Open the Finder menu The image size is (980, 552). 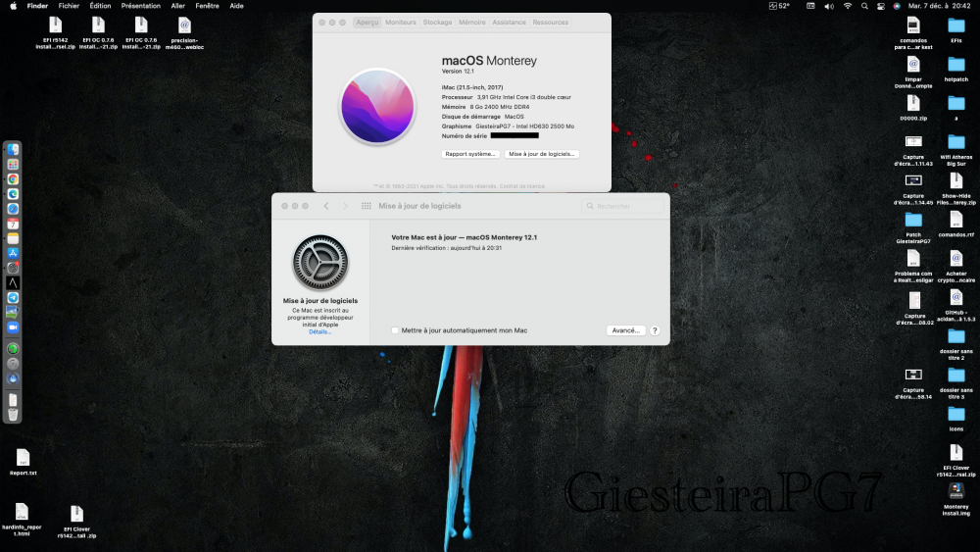click(x=37, y=6)
